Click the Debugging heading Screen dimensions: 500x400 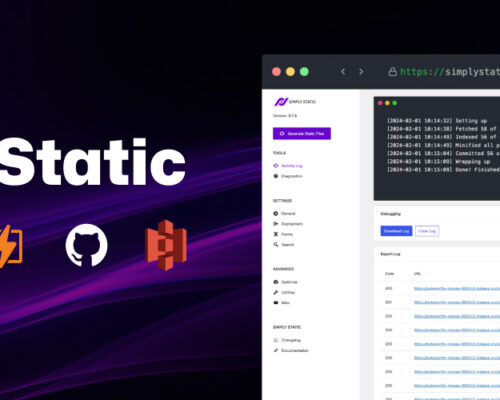tap(390, 214)
